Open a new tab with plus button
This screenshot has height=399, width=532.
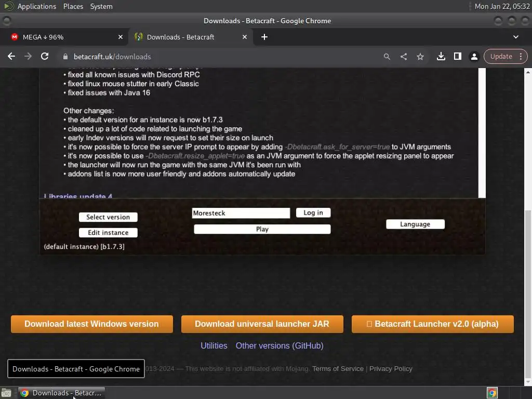[x=264, y=37]
